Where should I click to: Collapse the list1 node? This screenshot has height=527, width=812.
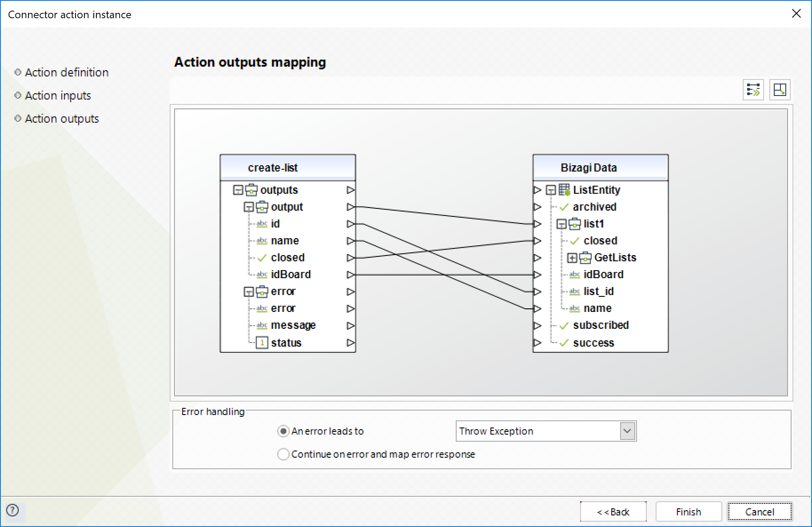[561, 224]
